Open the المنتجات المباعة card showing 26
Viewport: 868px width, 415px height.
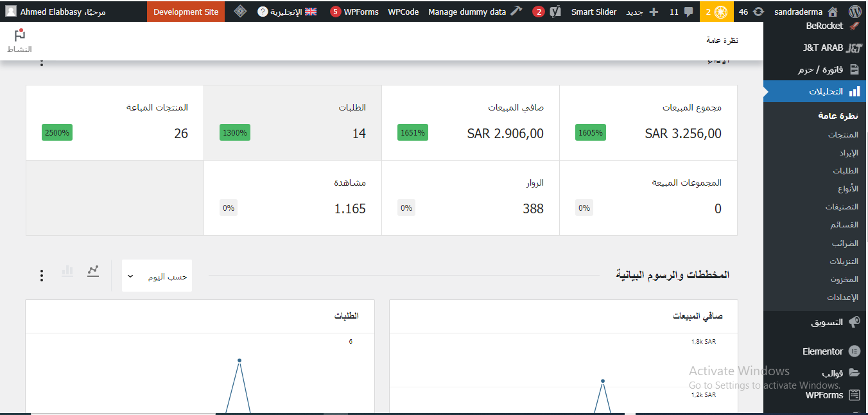pos(115,123)
